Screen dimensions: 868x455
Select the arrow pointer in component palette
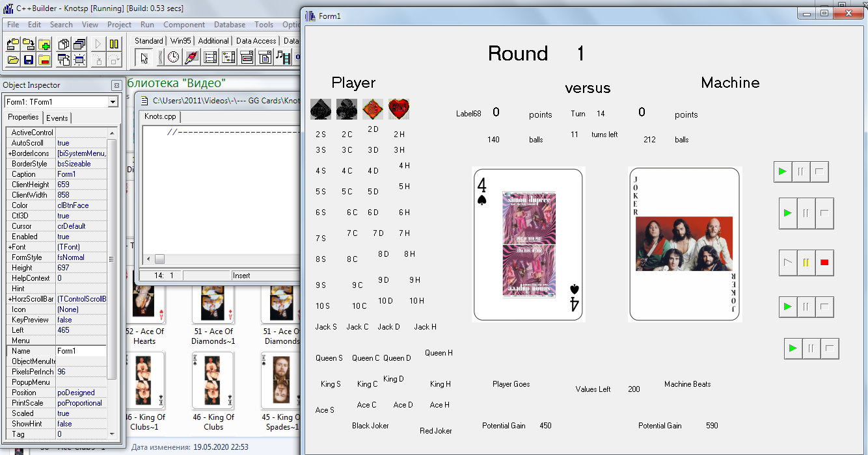tap(144, 57)
